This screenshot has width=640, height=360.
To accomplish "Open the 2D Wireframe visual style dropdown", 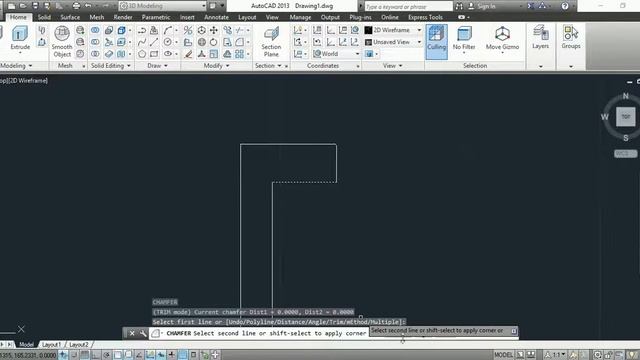I will click(x=393, y=30).
